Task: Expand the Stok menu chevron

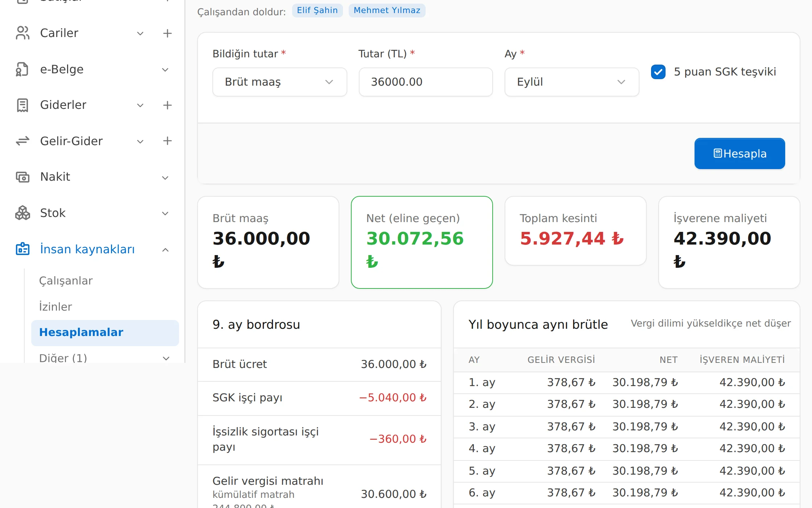Action: tap(165, 213)
